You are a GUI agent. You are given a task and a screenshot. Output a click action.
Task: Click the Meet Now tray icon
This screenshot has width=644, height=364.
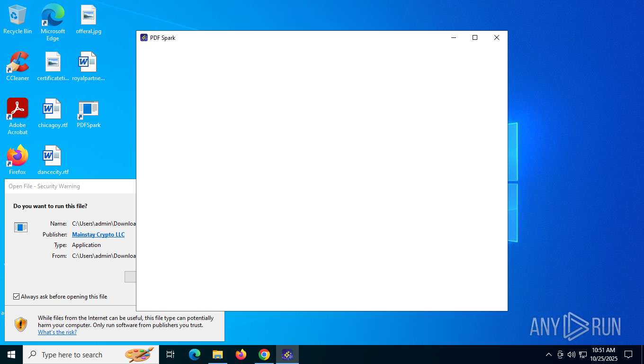pos(560,355)
